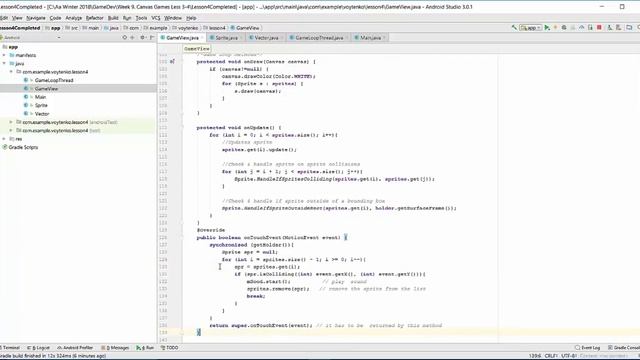Open the Build menu
Screen dimensions: 640x360
[113, 18]
